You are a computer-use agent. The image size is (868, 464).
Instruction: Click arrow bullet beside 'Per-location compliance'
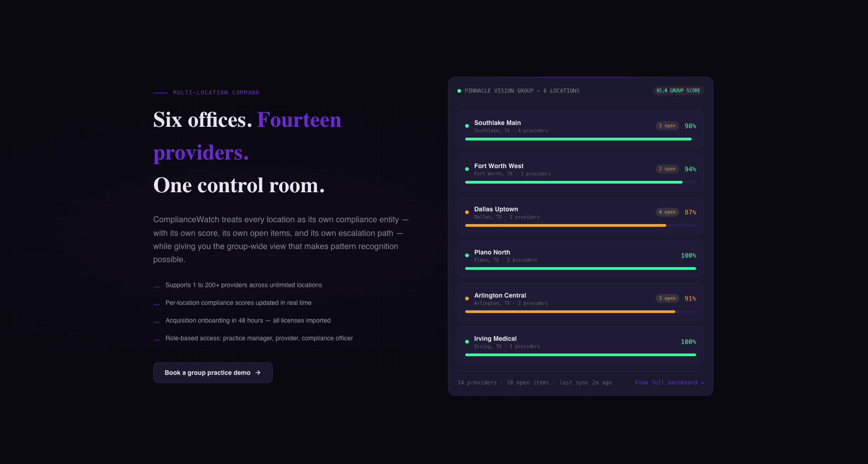coord(156,304)
